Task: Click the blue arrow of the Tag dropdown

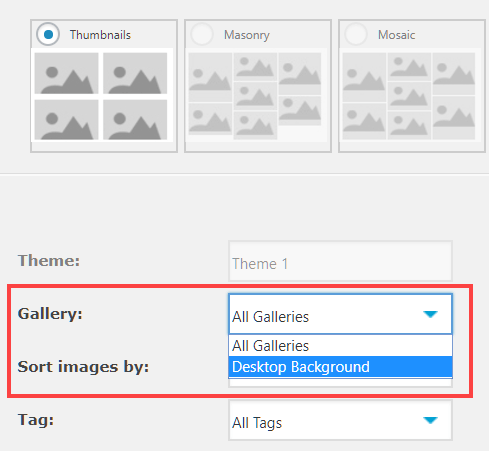Action: click(x=430, y=420)
